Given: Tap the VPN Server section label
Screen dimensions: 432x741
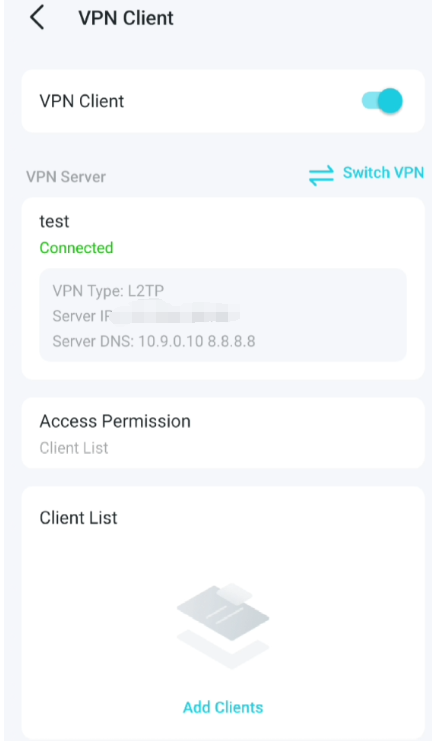Looking at the screenshot, I should pos(66,177).
